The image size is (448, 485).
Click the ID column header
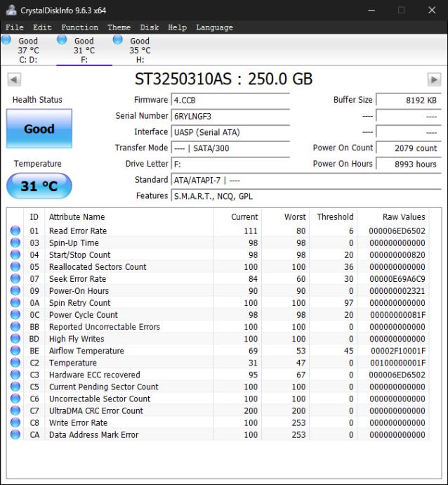tap(34, 216)
